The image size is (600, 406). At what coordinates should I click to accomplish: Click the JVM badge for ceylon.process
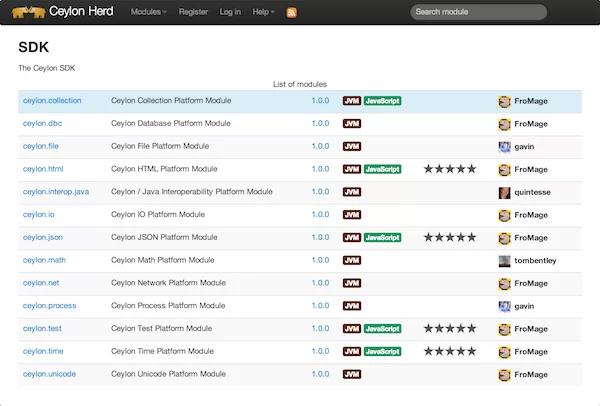pos(352,306)
